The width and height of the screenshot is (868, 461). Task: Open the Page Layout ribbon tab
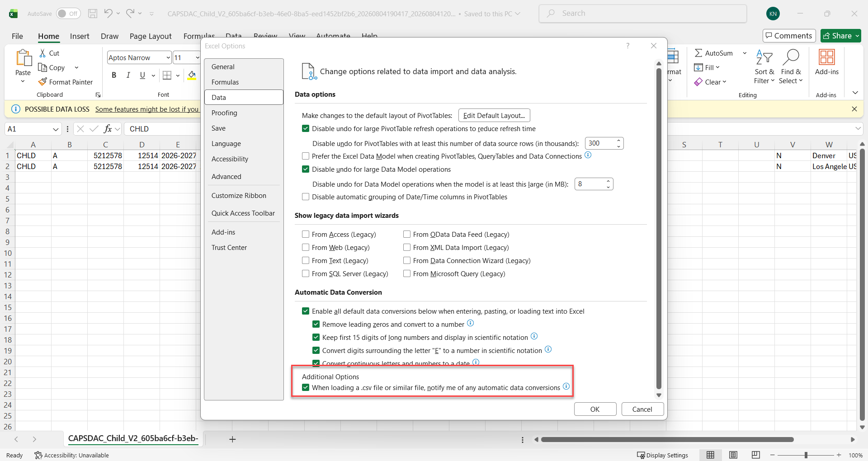tap(151, 36)
